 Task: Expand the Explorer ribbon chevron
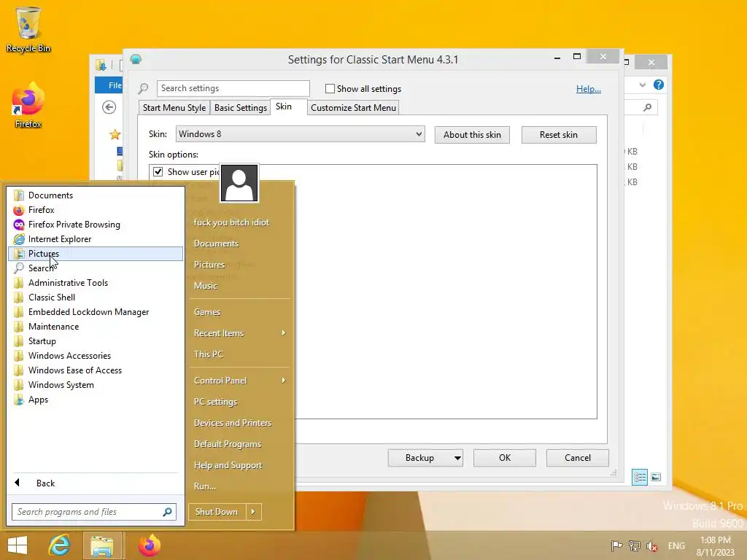[643, 85]
